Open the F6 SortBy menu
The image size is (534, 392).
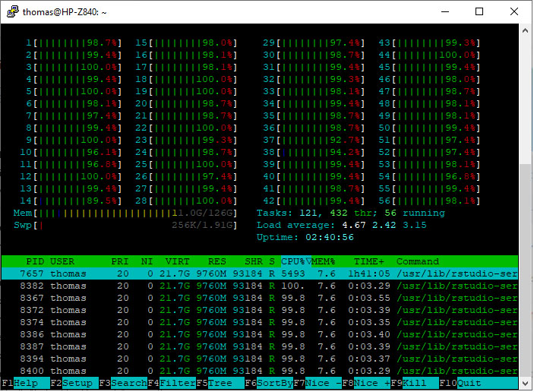point(274,383)
